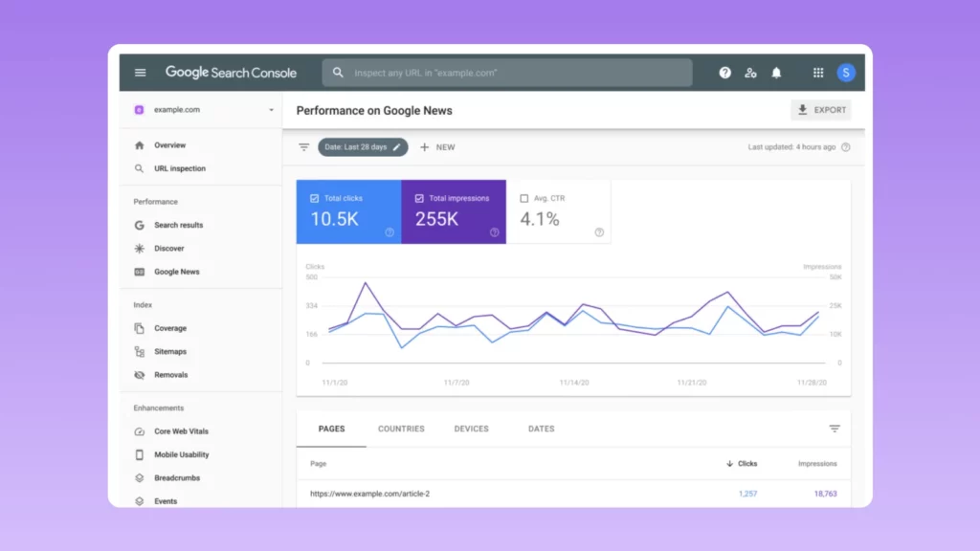Click the Avg. CTR help icon
Viewport: 980px width, 551px height.
point(599,232)
